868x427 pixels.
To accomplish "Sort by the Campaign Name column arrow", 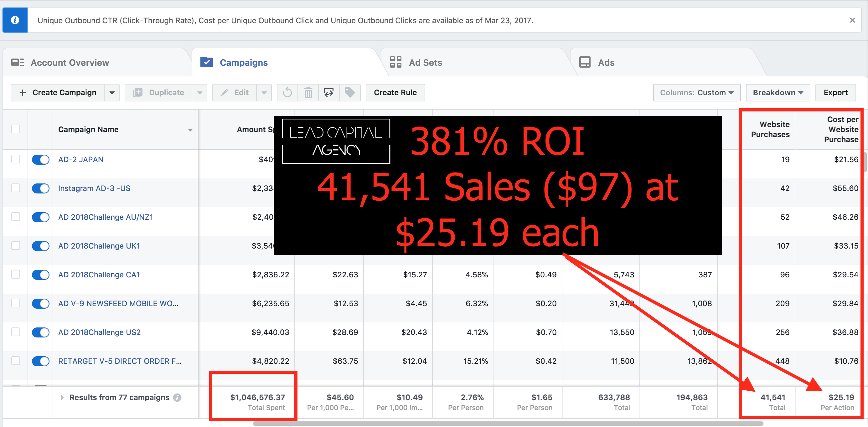I will click(190, 130).
